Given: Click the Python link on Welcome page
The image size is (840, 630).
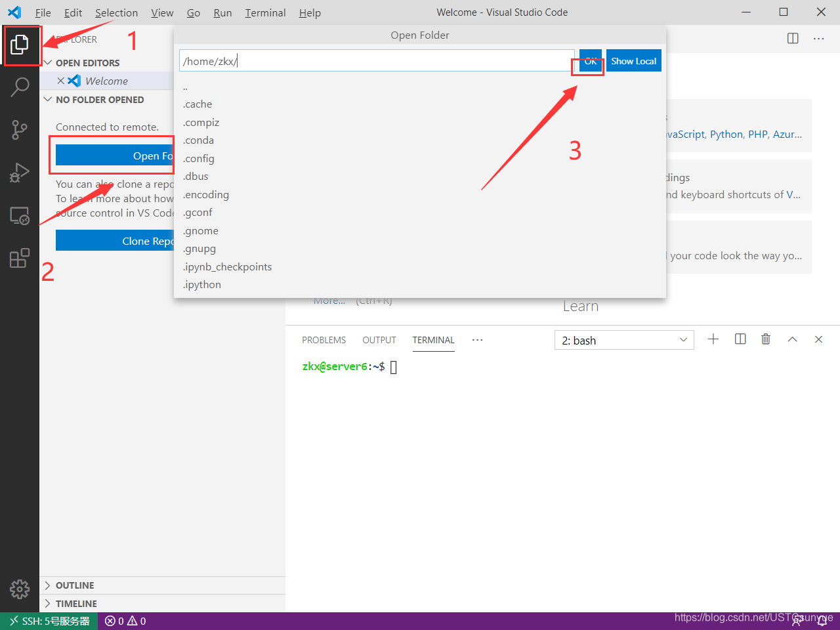Looking at the screenshot, I should (726, 134).
